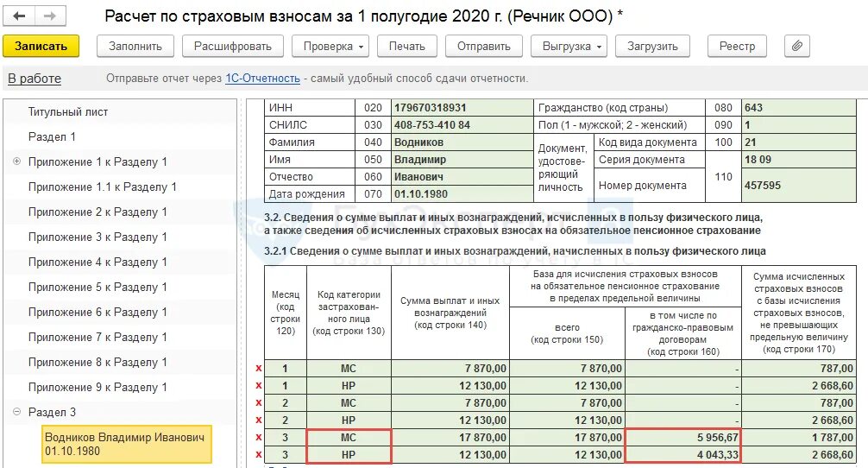Viewport: 868px width, 468px height.
Task: Click the ИНН field 179670318931
Action: click(462, 107)
